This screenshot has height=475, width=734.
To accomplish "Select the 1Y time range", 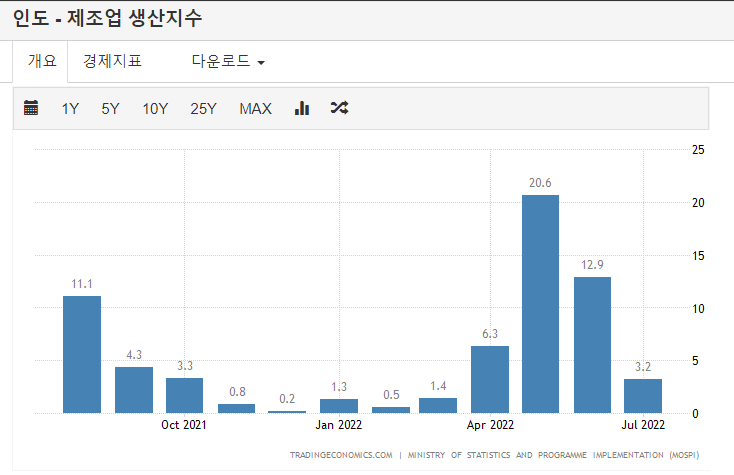I will (70, 109).
